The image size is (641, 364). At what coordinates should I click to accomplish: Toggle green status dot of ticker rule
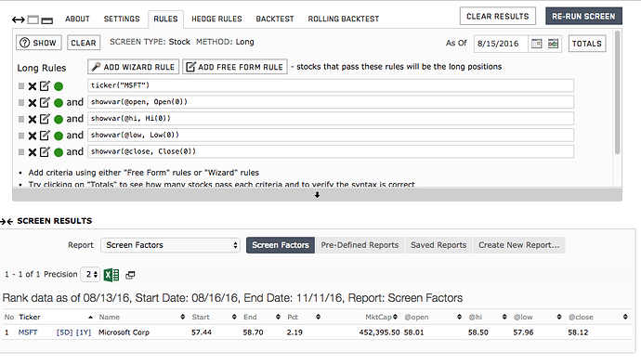[x=59, y=86]
